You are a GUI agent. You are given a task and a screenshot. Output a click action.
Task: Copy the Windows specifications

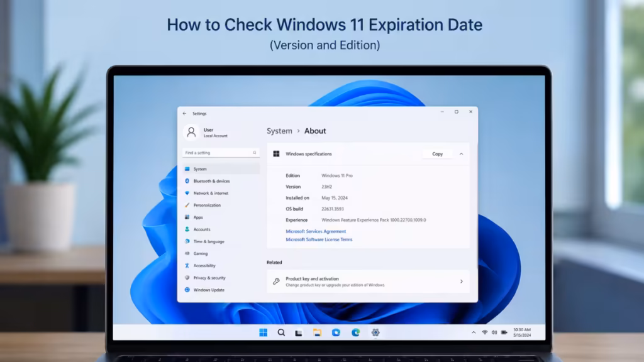click(x=438, y=154)
